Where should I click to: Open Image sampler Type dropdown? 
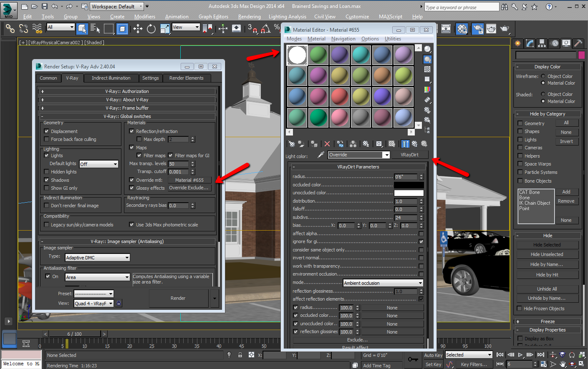97,258
